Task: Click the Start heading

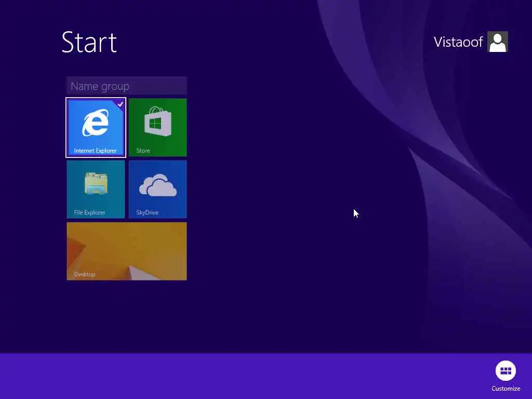Action: (89, 42)
